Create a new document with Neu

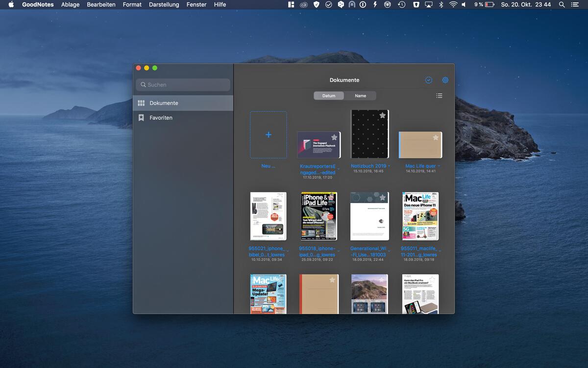(x=268, y=134)
